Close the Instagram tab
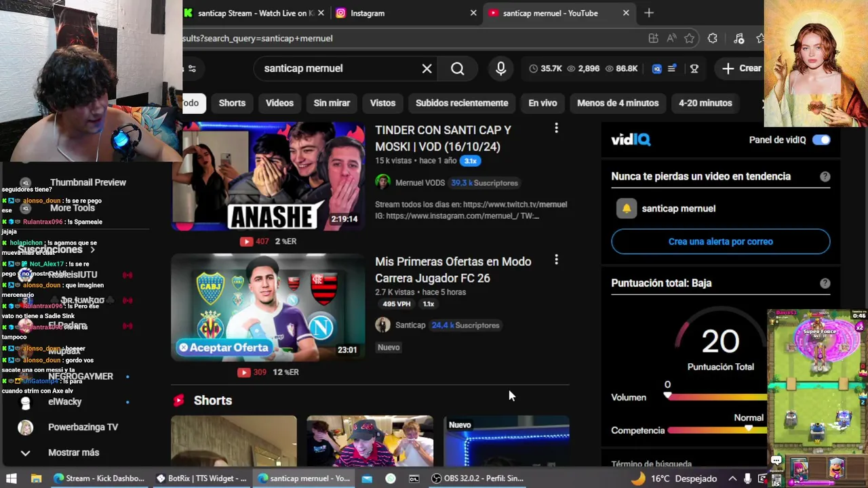 click(x=473, y=13)
